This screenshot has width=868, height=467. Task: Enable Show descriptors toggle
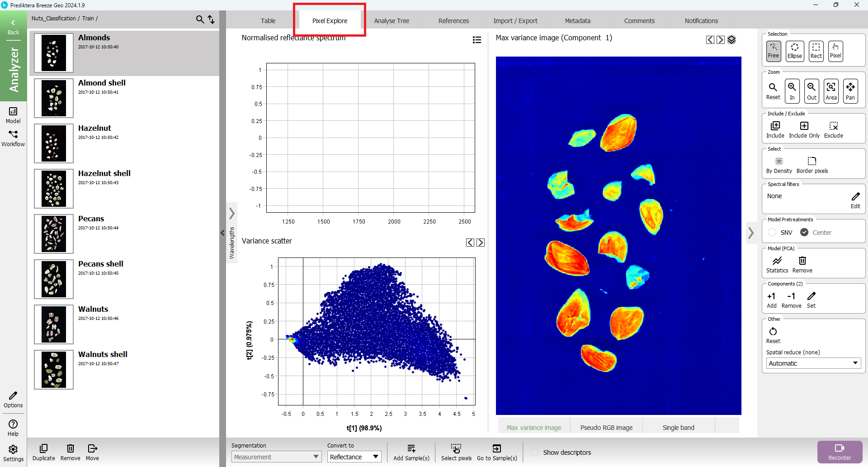pos(535,453)
